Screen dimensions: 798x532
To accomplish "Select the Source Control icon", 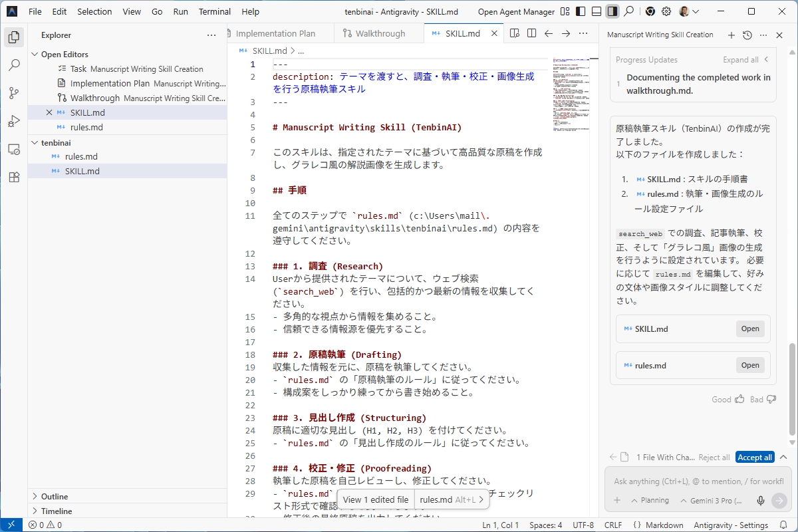I will (14, 93).
